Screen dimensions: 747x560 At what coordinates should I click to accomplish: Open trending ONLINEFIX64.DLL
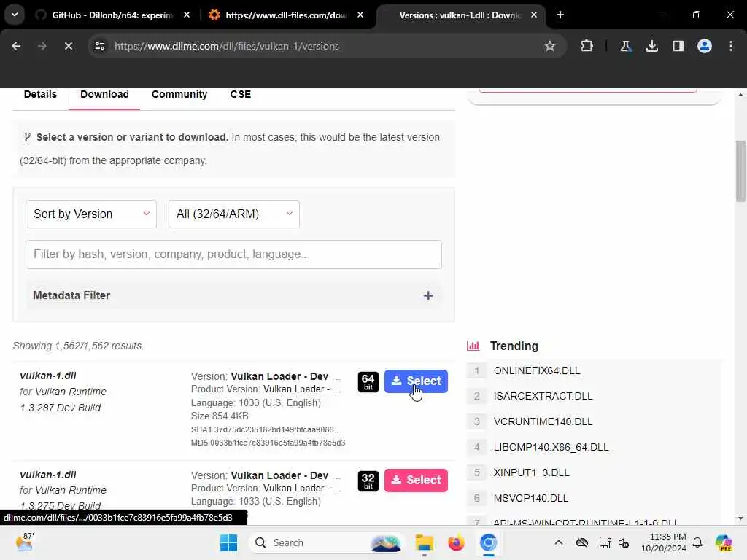[x=537, y=370]
